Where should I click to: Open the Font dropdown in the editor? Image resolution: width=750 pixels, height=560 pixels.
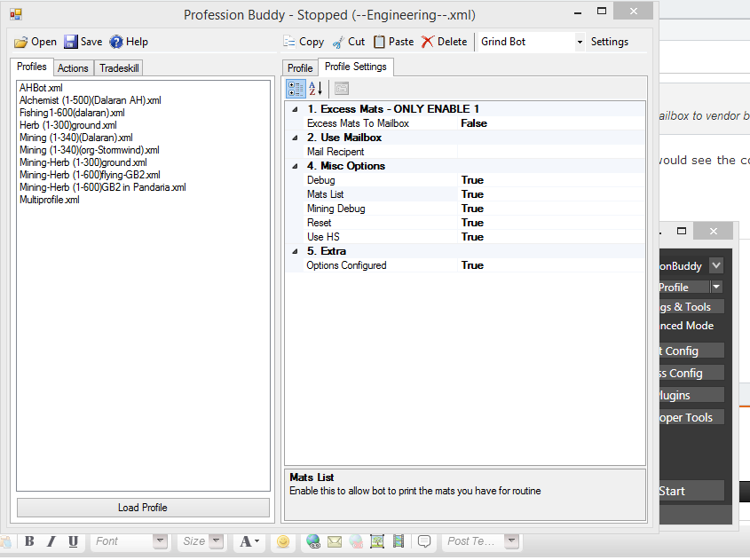coord(161,540)
